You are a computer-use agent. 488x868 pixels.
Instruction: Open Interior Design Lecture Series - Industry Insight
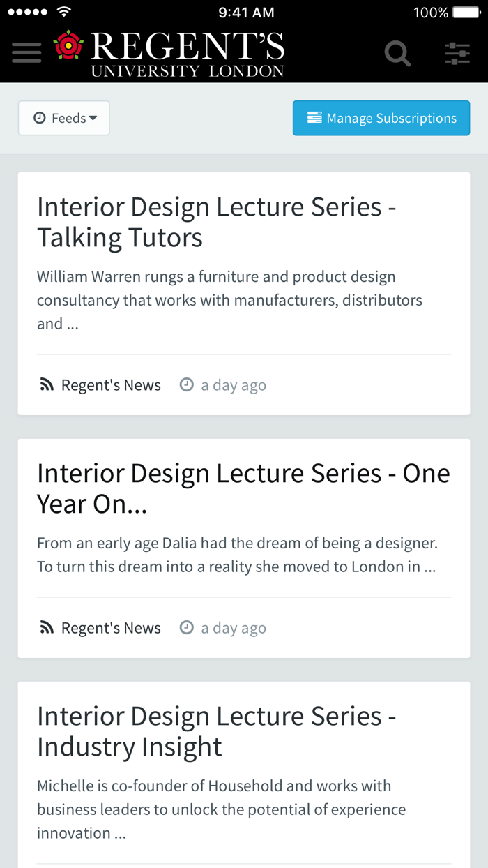216,731
